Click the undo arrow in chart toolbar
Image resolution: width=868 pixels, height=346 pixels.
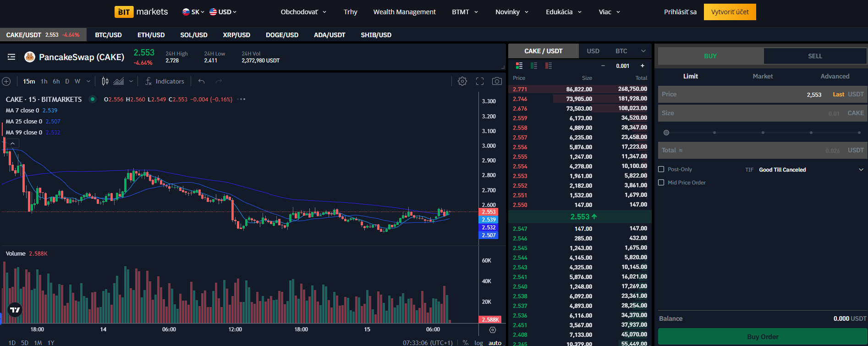(201, 81)
